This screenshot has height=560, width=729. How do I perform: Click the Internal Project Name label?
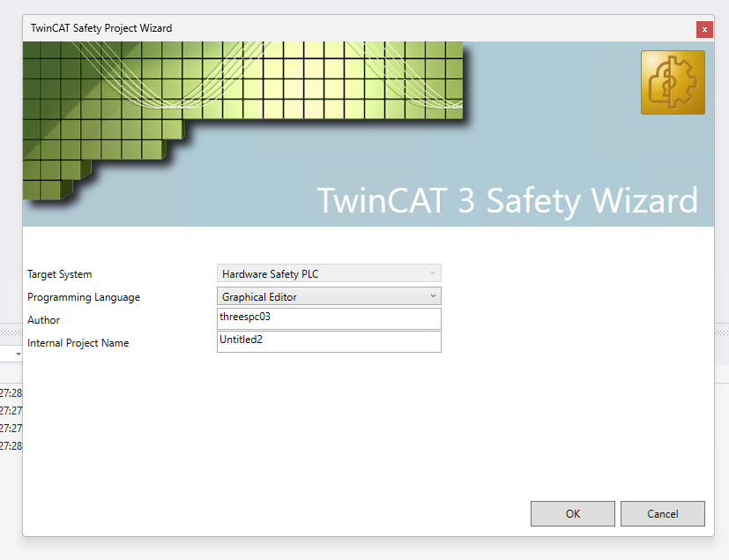pos(78,343)
